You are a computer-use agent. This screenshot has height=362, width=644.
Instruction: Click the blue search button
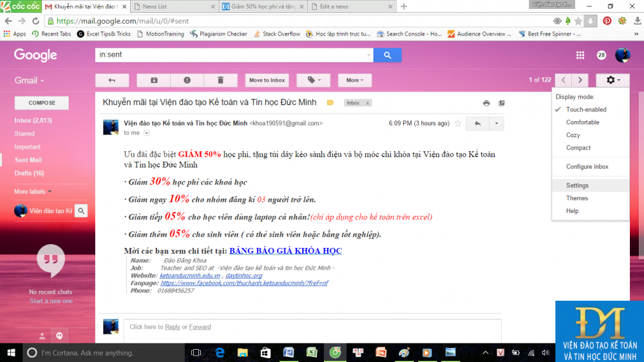coord(387,55)
